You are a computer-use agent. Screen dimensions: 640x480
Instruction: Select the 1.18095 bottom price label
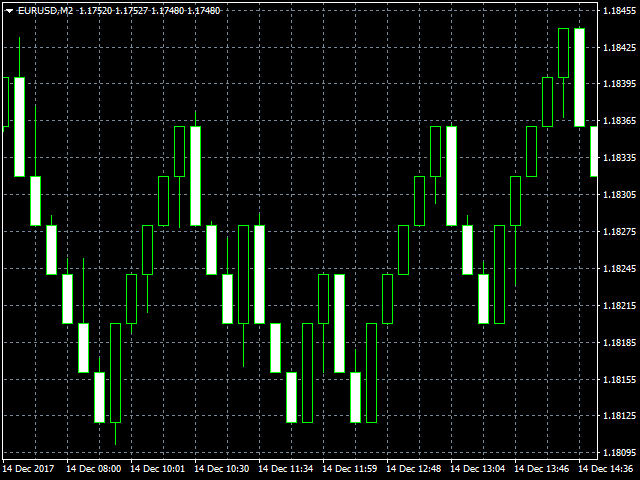[619, 453]
